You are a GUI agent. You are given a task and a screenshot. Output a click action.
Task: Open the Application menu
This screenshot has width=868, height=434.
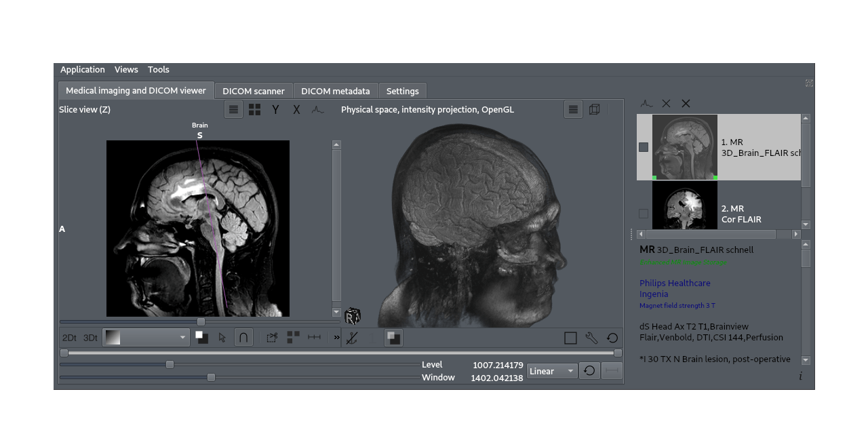83,70
